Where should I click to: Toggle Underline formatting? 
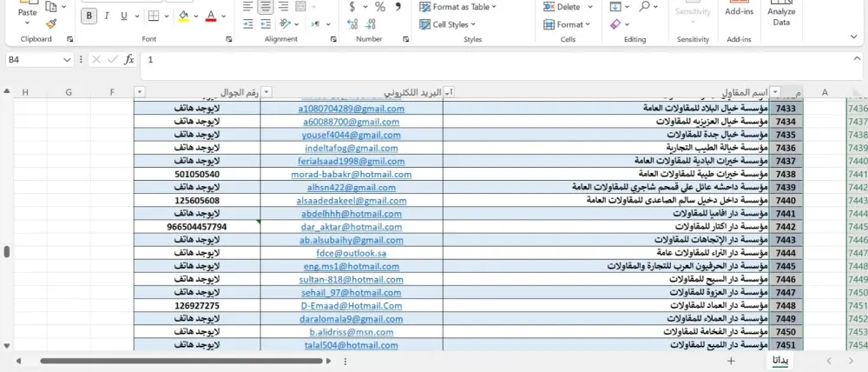(x=123, y=16)
